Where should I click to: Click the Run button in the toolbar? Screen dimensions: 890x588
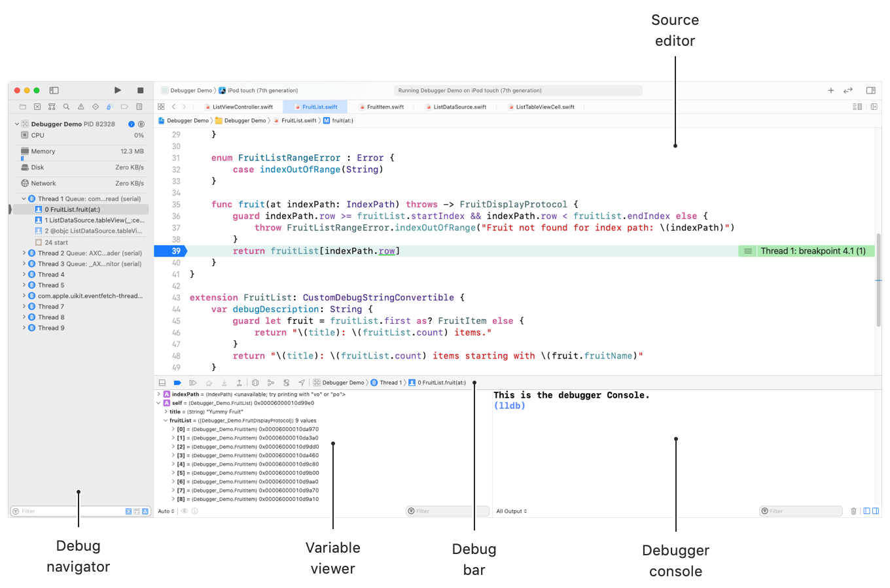coord(118,90)
